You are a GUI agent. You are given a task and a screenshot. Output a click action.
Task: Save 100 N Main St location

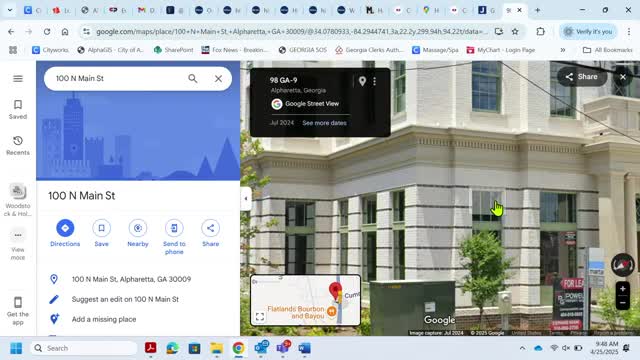tap(101, 228)
